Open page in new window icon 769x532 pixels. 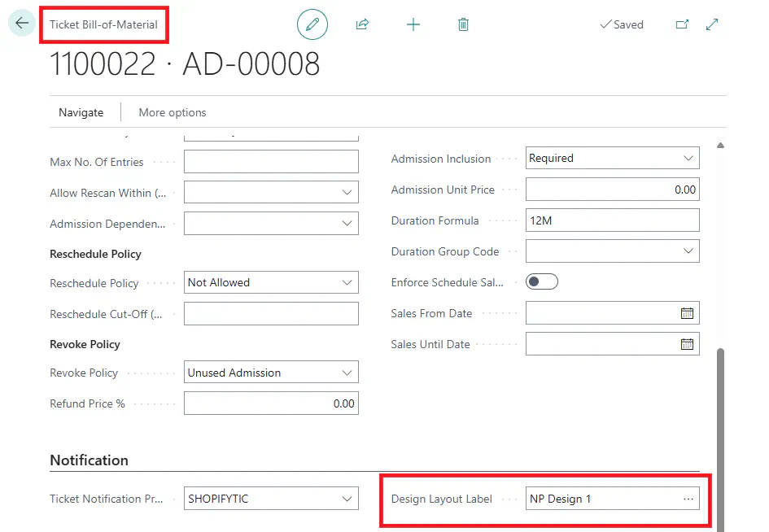(682, 24)
